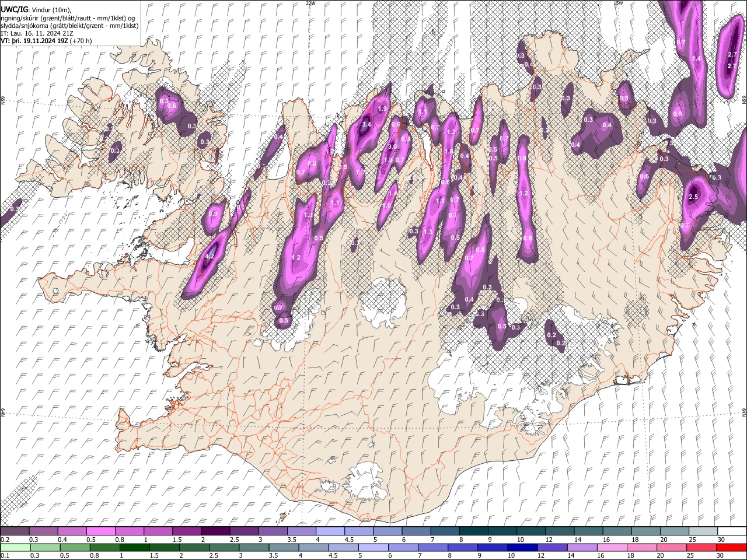The image size is (747, 560).
Task: Pick the pale lavender 4–4.5 snow legend swatch
Action: tap(329, 531)
